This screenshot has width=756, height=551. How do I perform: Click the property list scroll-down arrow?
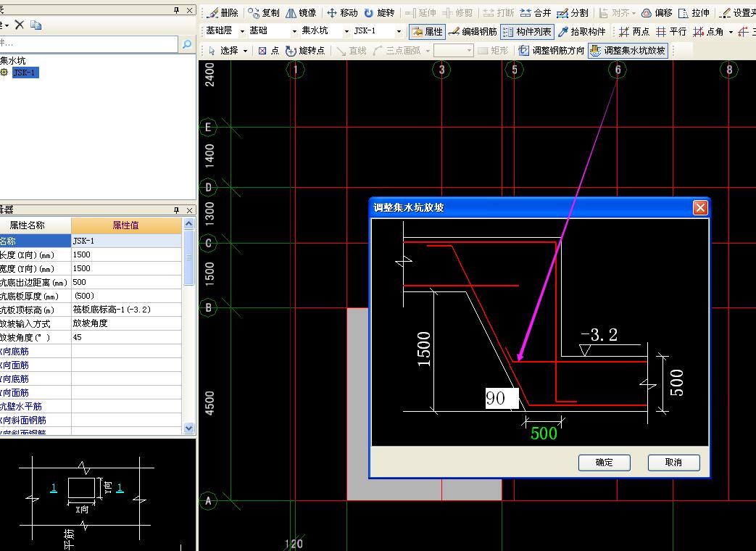188,428
